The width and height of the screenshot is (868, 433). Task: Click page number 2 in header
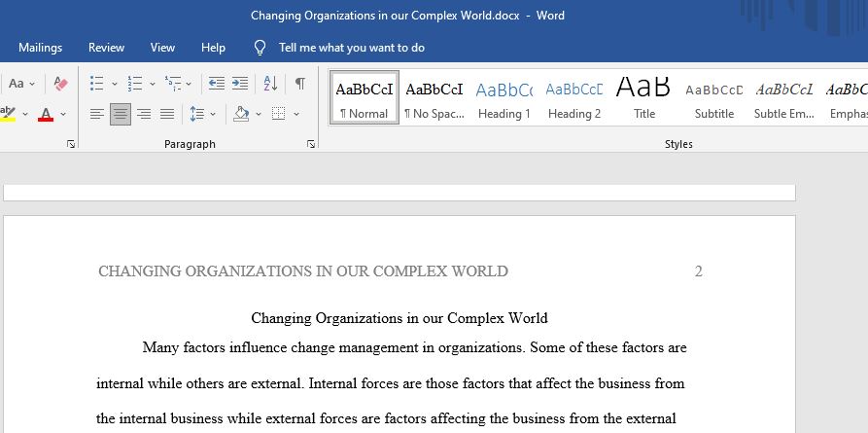coord(699,271)
